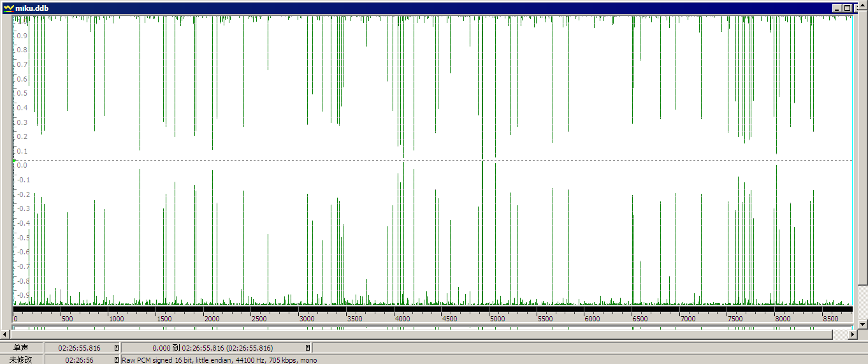Click the horizontal scrollbar right arrow

(853, 334)
